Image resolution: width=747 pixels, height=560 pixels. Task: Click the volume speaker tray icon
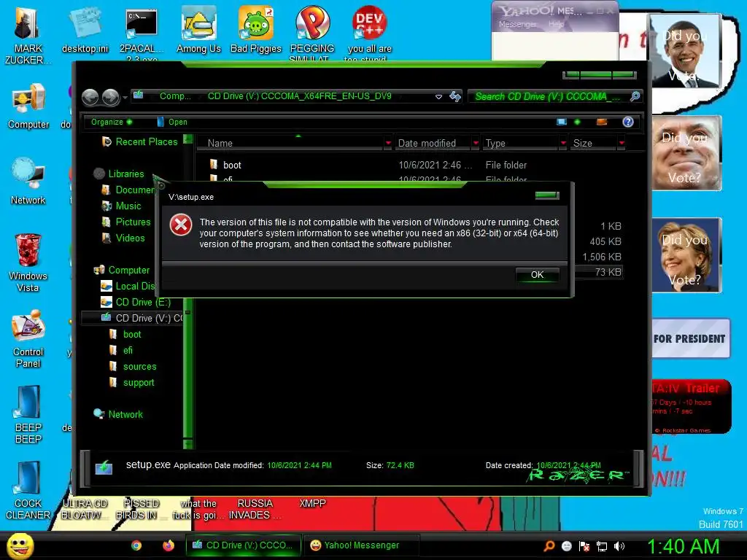619,546
